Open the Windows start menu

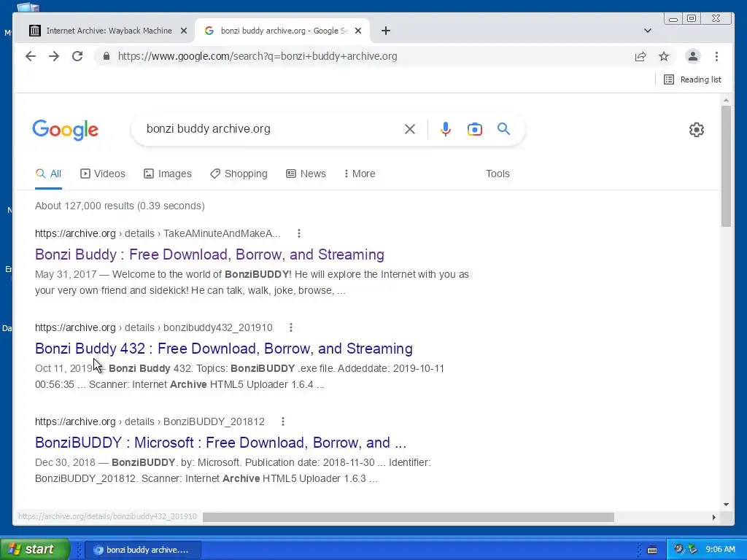pyautogui.click(x=35, y=549)
